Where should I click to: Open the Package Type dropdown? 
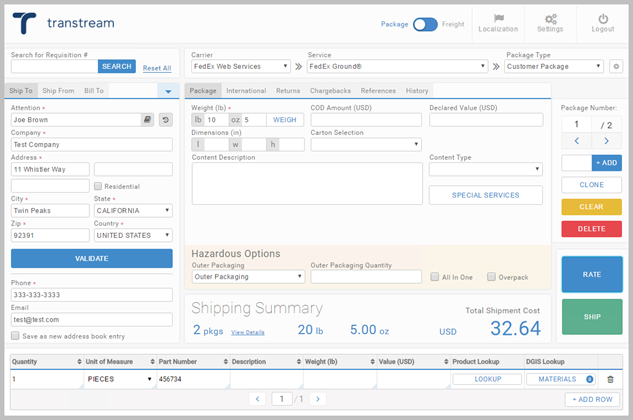[553, 66]
